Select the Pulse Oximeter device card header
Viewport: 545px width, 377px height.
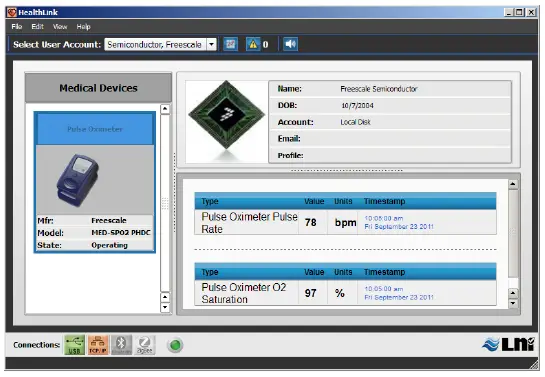pos(95,129)
